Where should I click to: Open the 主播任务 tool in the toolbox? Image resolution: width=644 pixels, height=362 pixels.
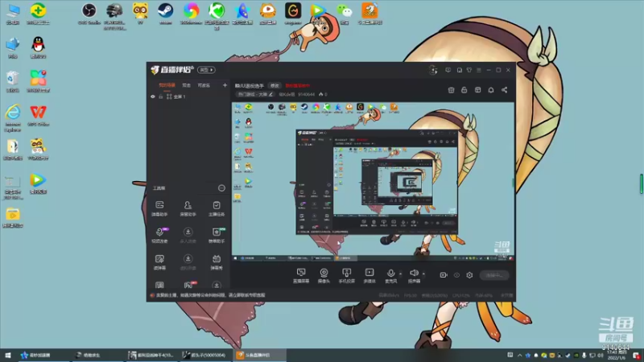pyautogui.click(x=217, y=208)
